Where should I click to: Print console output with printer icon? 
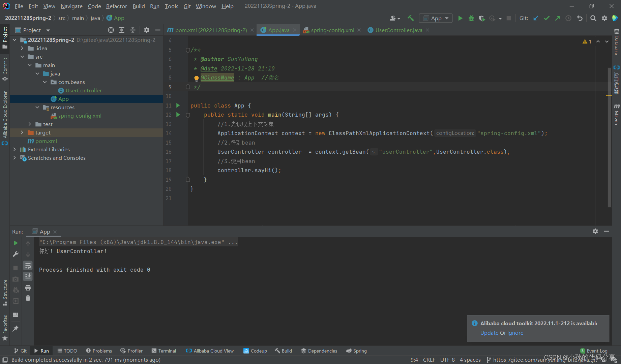(28, 287)
